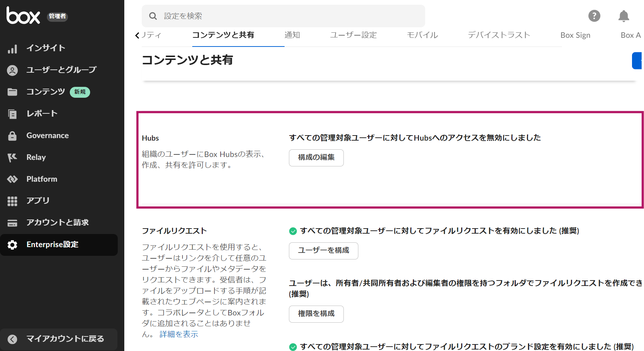Select Enterprise設定 in sidebar

click(x=59, y=245)
